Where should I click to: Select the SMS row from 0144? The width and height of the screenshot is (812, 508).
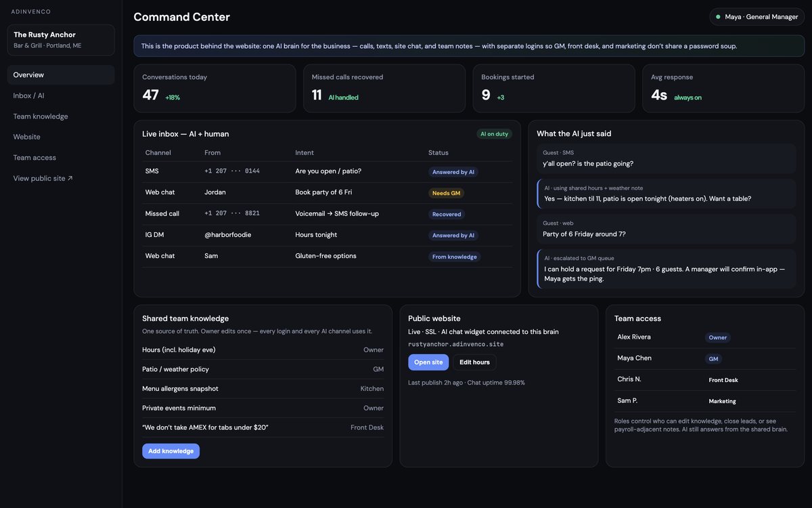(327, 172)
